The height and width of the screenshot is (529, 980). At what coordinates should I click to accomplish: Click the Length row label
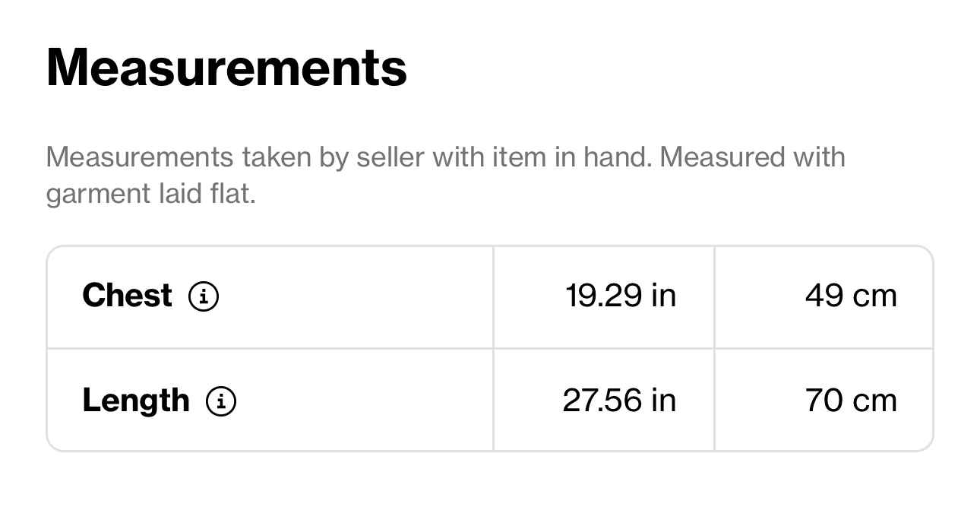135,401
